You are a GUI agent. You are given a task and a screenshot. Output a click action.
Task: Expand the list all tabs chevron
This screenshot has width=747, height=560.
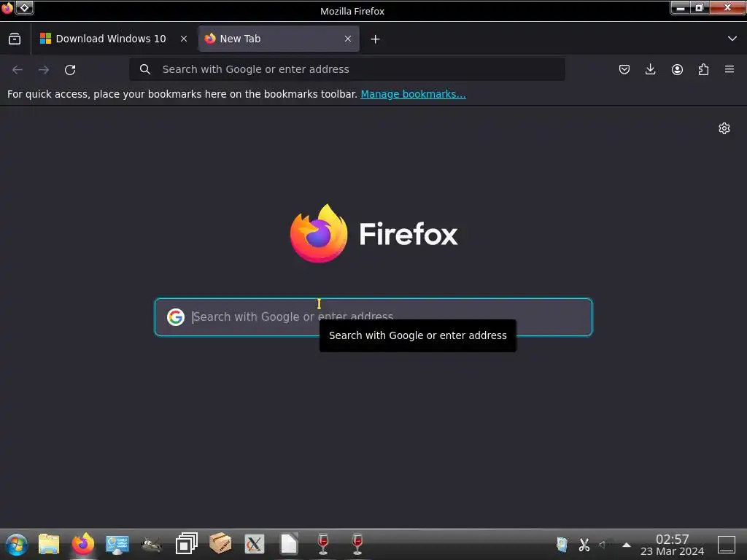pyautogui.click(x=732, y=39)
